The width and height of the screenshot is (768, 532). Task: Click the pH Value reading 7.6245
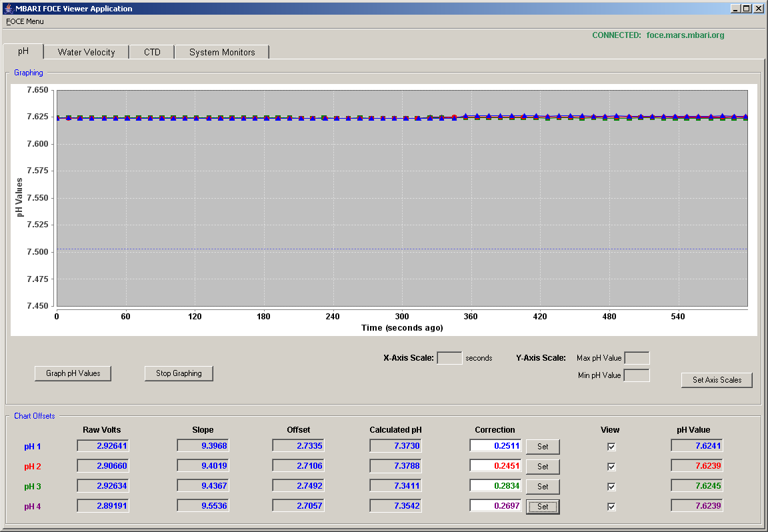[697, 486]
